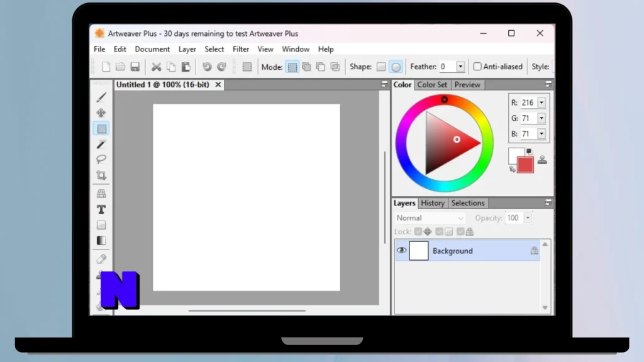Open the Filter menu
The height and width of the screenshot is (362, 644).
click(241, 49)
